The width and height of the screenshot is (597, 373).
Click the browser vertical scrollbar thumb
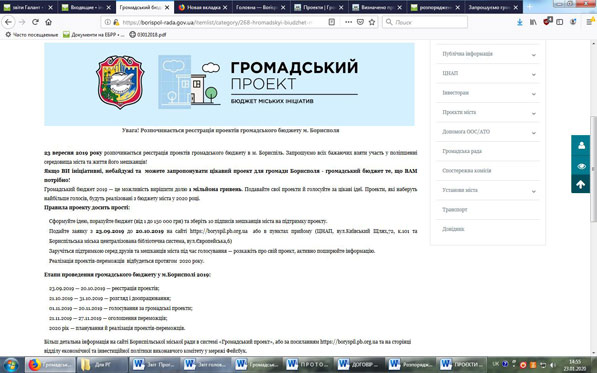pos(594,169)
